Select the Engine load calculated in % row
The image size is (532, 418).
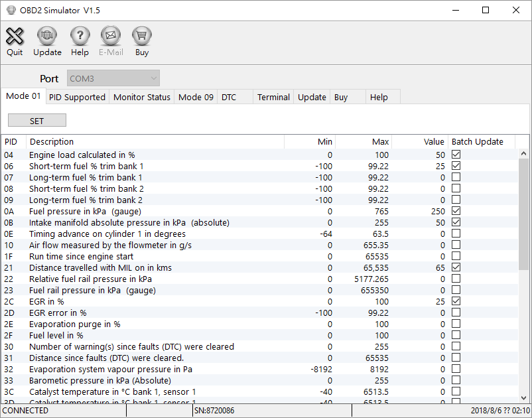(x=260, y=155)
